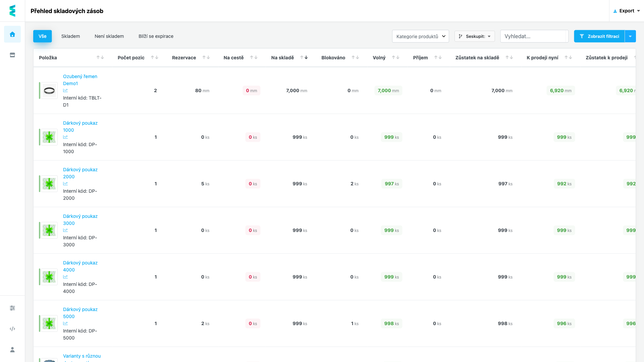
Task: Open the Export dropdown
Action: point(627,11)
